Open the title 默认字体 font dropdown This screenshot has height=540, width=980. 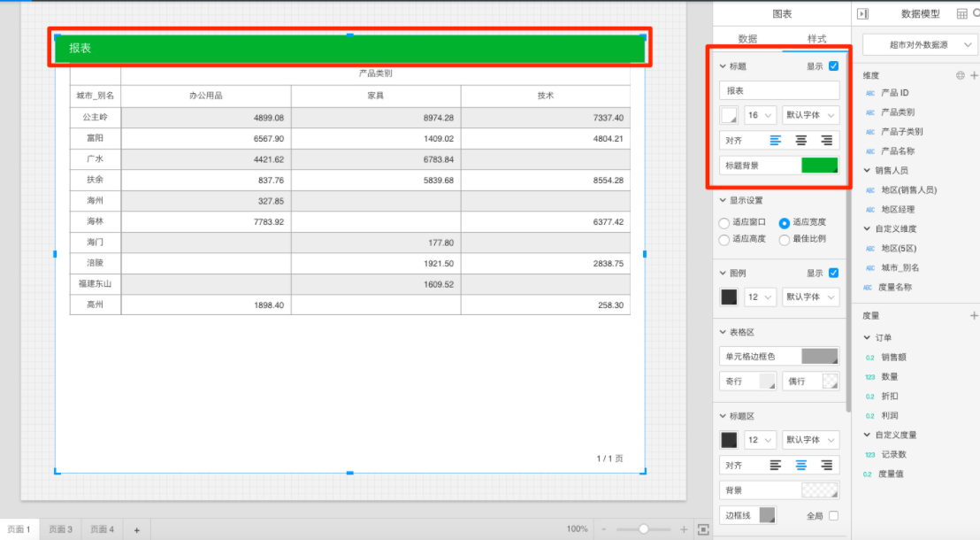(x=811, y=115)
